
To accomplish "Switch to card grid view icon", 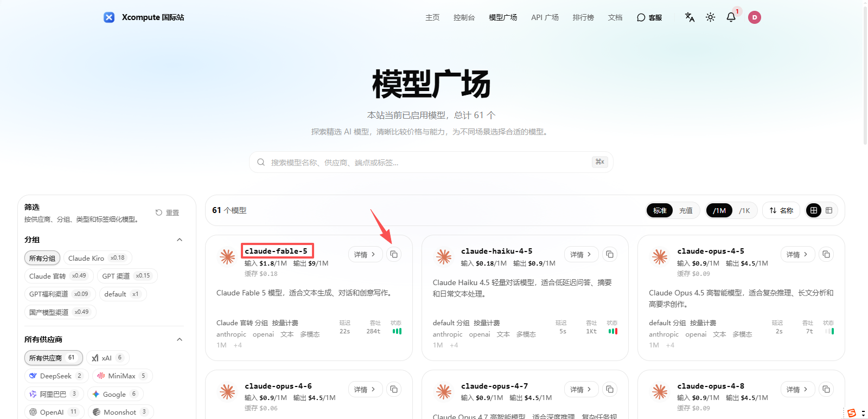I will 814,210.
